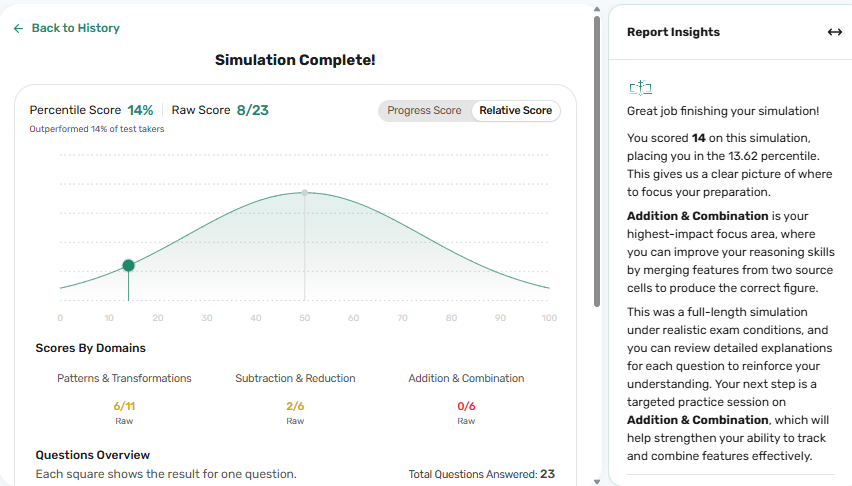Click the Patterns & Transformations domain label
This screenshot has width=852, height=486.
coord(124,378)
